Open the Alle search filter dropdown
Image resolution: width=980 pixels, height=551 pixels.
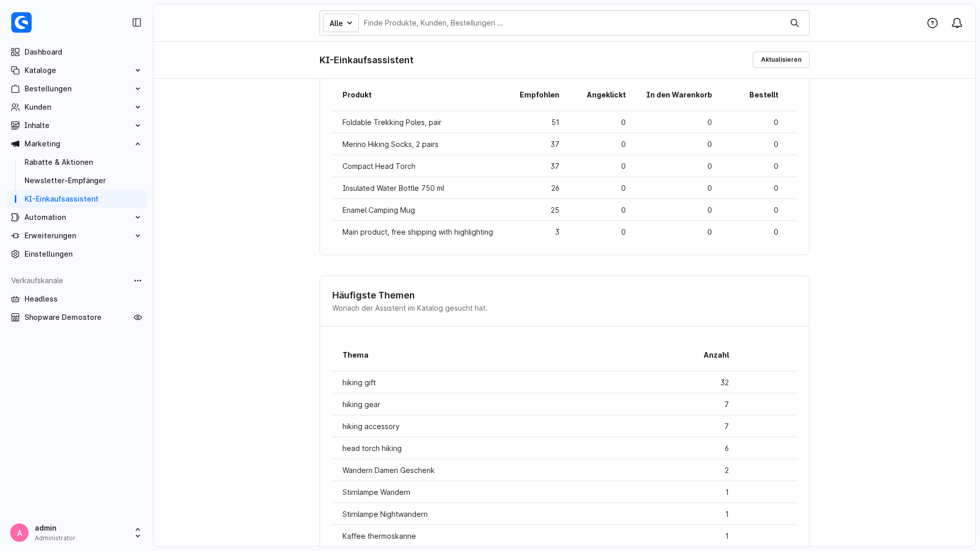(x=341, y=23)
